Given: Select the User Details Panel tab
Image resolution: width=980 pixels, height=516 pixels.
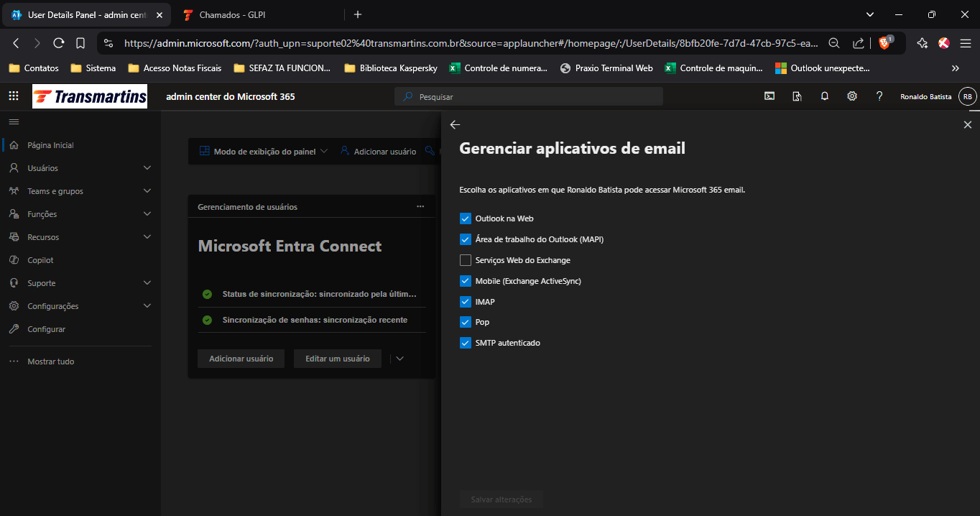Looking at the screenshot, I should [86, 14].
